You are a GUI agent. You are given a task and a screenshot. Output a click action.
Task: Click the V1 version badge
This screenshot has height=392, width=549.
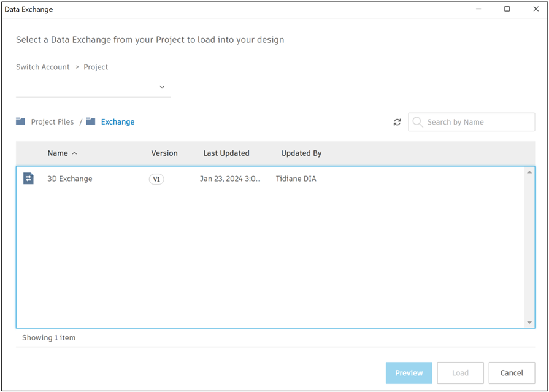[156, 179]
